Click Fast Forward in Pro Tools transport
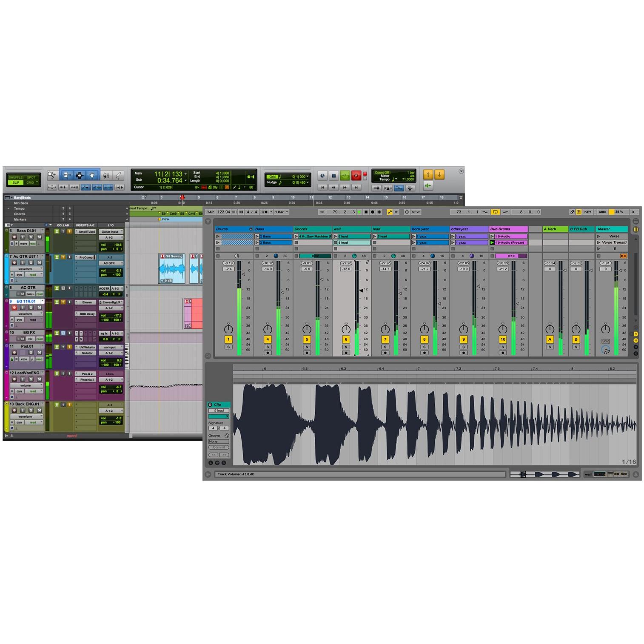This screenshot has width=644, height=644. [x=345, y=187]
